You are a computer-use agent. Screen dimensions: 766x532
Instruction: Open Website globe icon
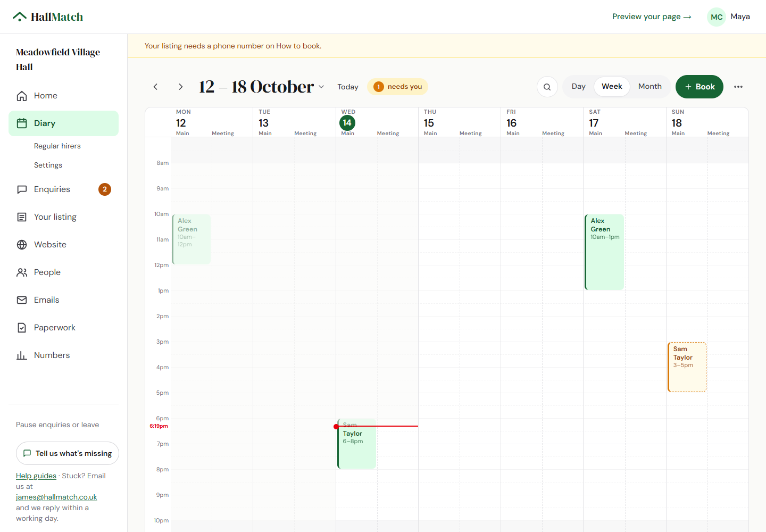click(x=22, y=245)
